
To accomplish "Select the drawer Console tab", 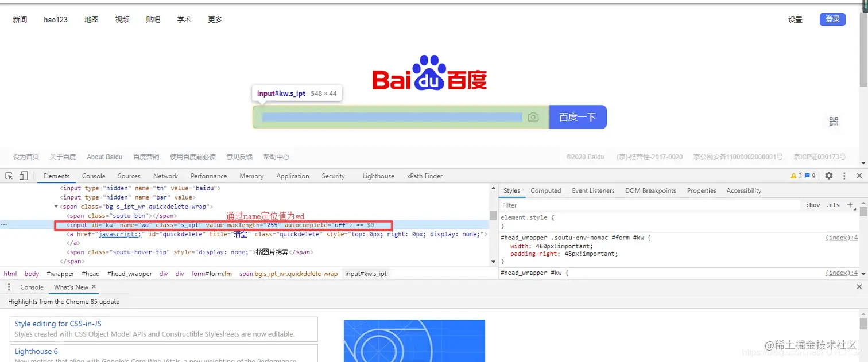I will [x=32, y=287].
